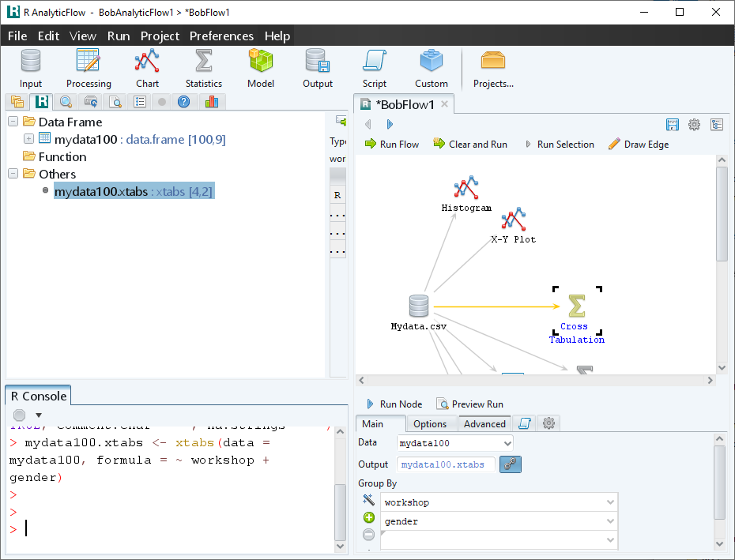Click the Preview Run button
The image size is (735, 560).
[x=469, y=404]
